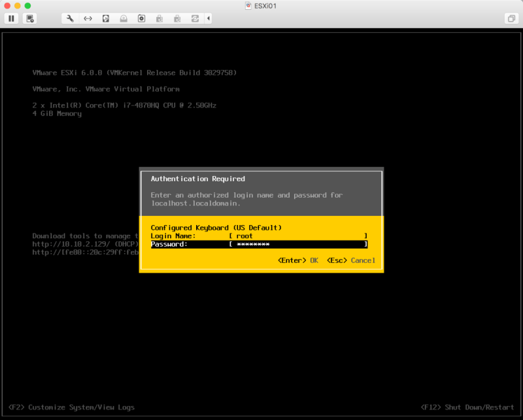Click F2 Customize System/View Logs
Image resolution: width=523 pixels, height=420 pixels.
tap(72, 407)
